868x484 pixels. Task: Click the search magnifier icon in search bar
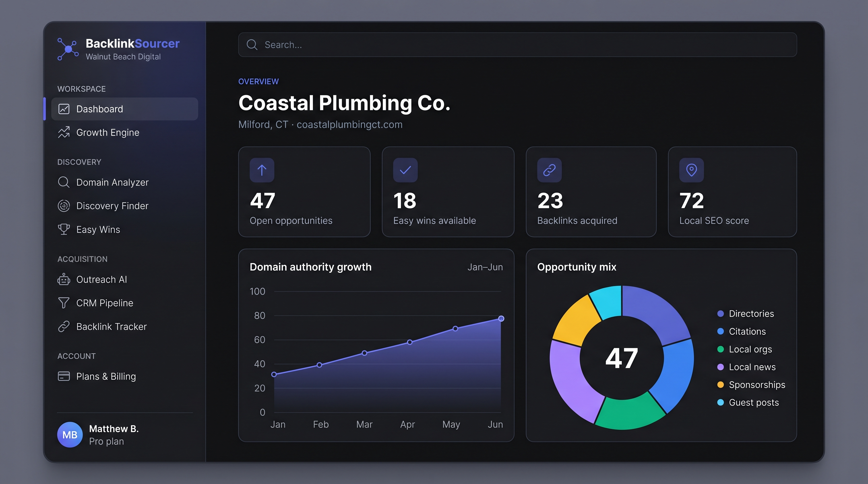click(252, 45)
